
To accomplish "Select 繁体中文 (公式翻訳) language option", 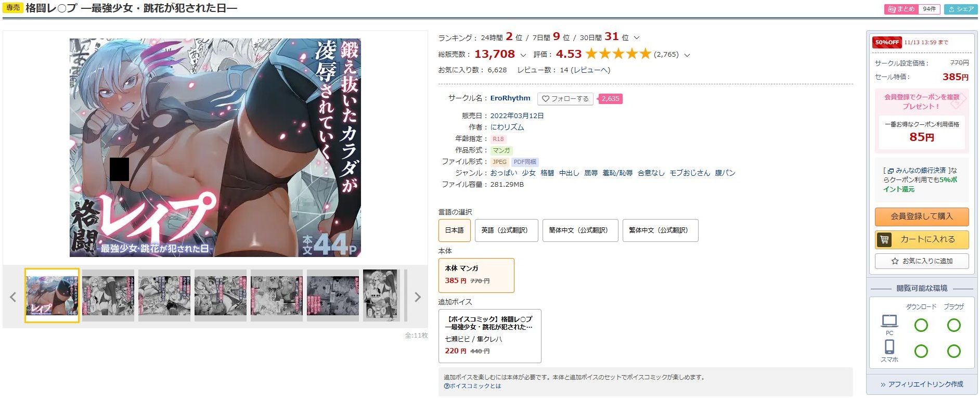I will point(660,230).
